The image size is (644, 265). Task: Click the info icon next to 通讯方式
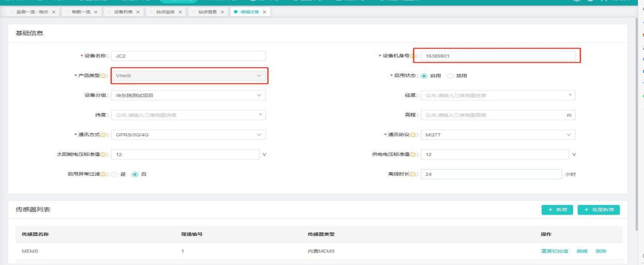point(106,135)
